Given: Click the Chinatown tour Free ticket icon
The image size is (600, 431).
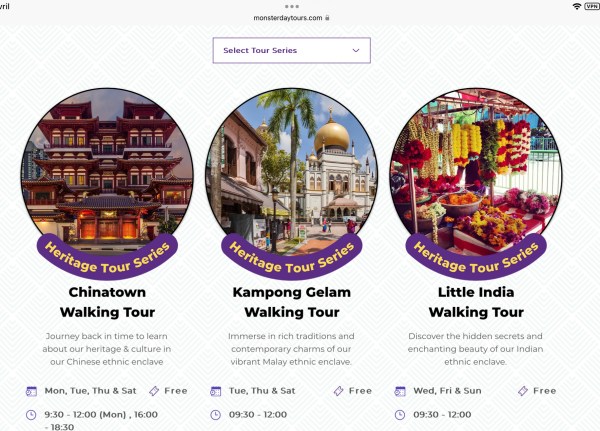Looking at the screenshot, I should coord(153,391).
